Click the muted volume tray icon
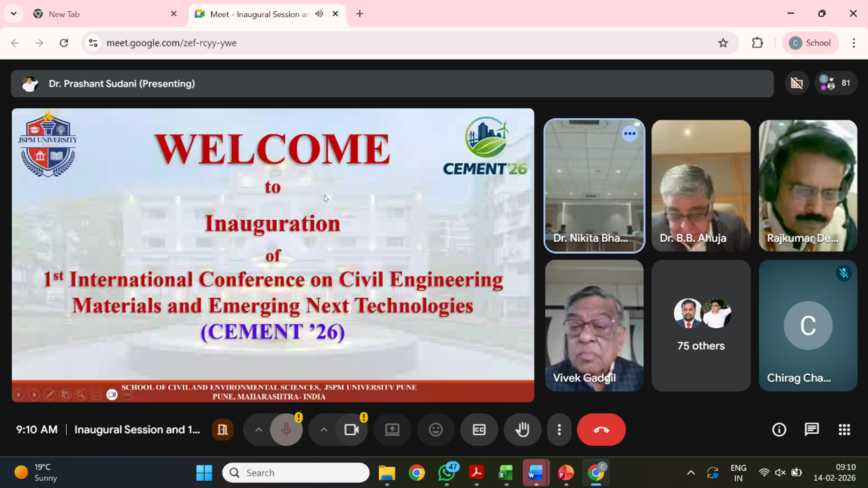The height and width of the screenshot is (488, 868). pos(780,473)
